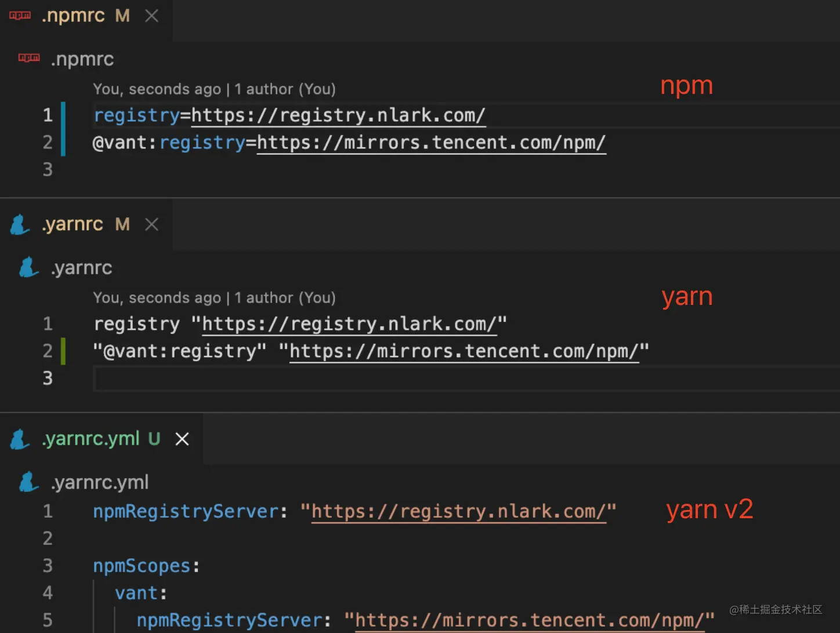The image size is (840, 633).
Task: Open the registry.nlark.com link in .npmrc
Action: 338,115
